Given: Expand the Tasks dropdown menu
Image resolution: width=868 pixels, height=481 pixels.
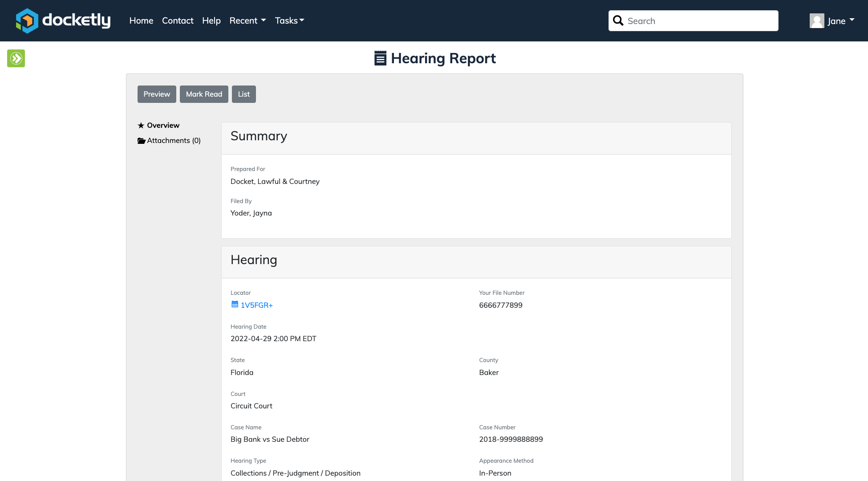Looking at the screenshot, I should (x=289, y=20).
